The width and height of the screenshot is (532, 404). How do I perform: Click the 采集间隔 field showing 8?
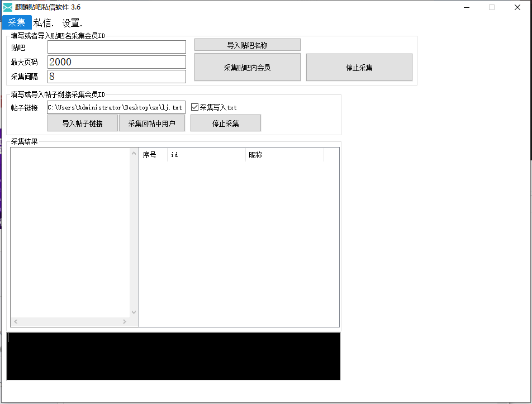(117, 77)
